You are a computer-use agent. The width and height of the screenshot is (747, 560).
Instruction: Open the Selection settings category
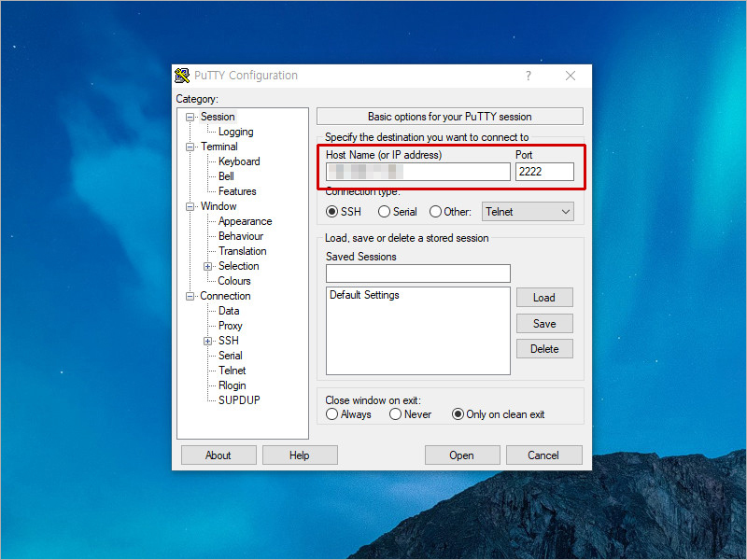(239, 266)
